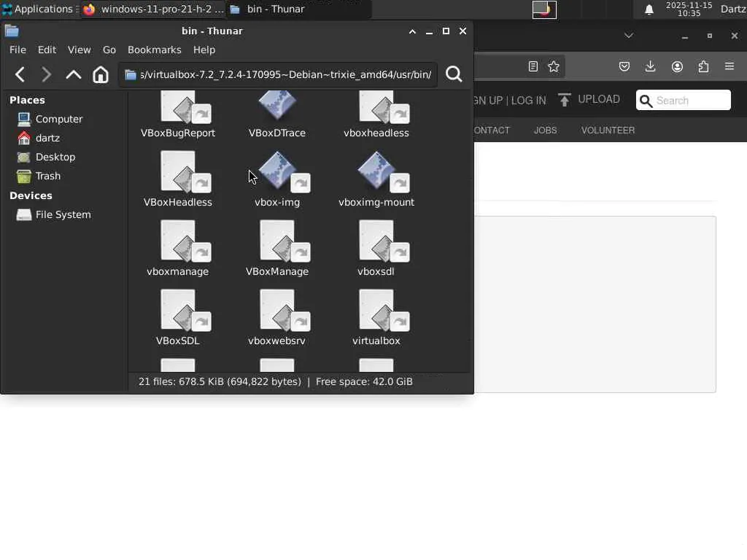Screen dimensions: 747x560
Task: Open Thunar window menu folder icon
Action: 12,31
